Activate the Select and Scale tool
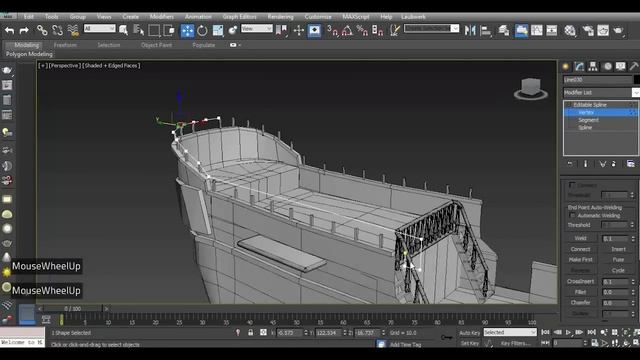The width and height of the screenshot is (640, 360). pyautogui.click(x=218, y=30)
